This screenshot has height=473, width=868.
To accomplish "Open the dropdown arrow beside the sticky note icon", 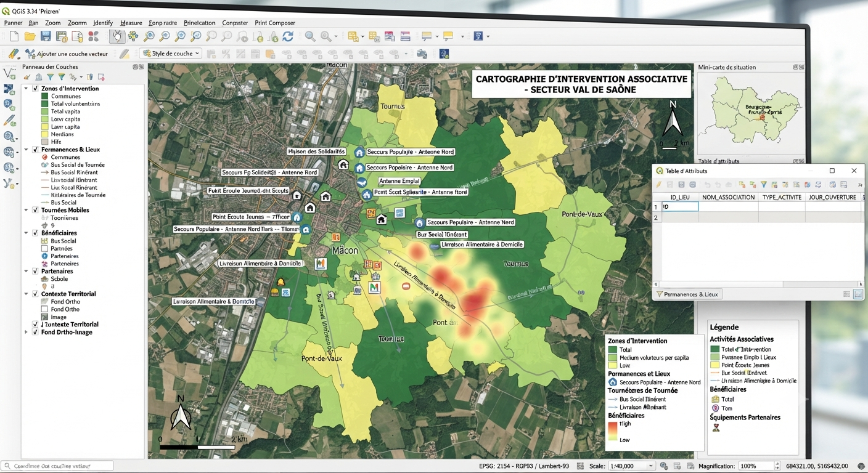I will (x=462, y=36).
